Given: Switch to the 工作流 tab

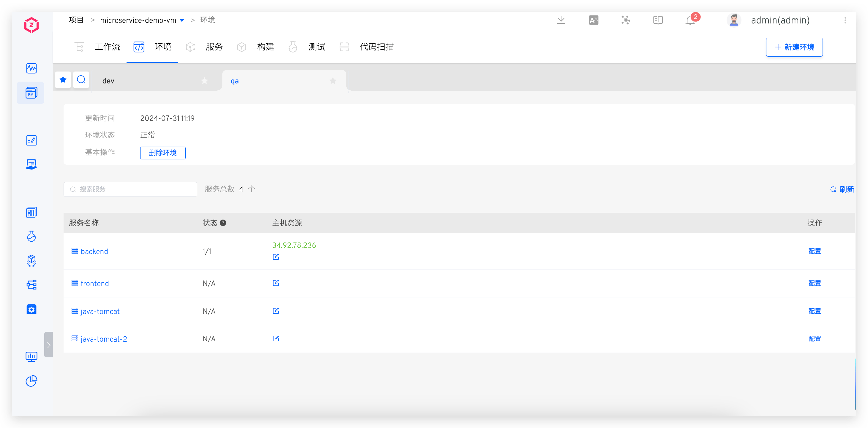Looking at the screenshot, I should 107,47.
